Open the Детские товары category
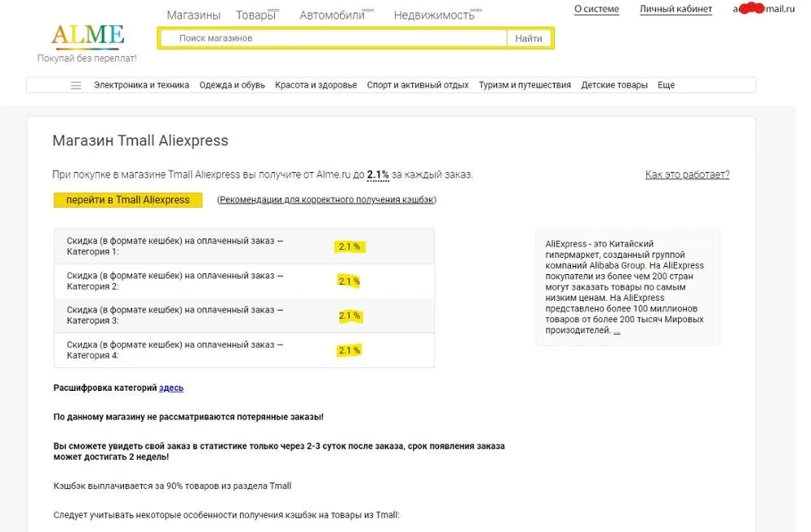 [614, 85]
